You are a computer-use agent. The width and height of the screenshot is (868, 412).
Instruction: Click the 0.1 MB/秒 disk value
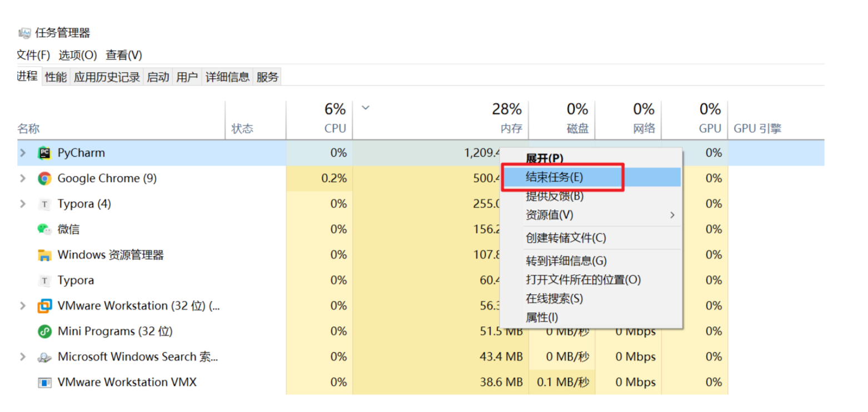563,383
